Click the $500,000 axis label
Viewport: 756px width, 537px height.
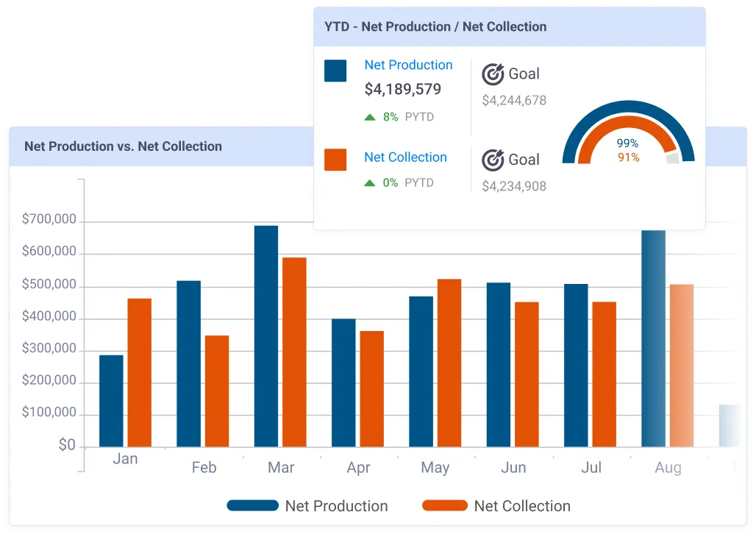click(x=49, y=284)
